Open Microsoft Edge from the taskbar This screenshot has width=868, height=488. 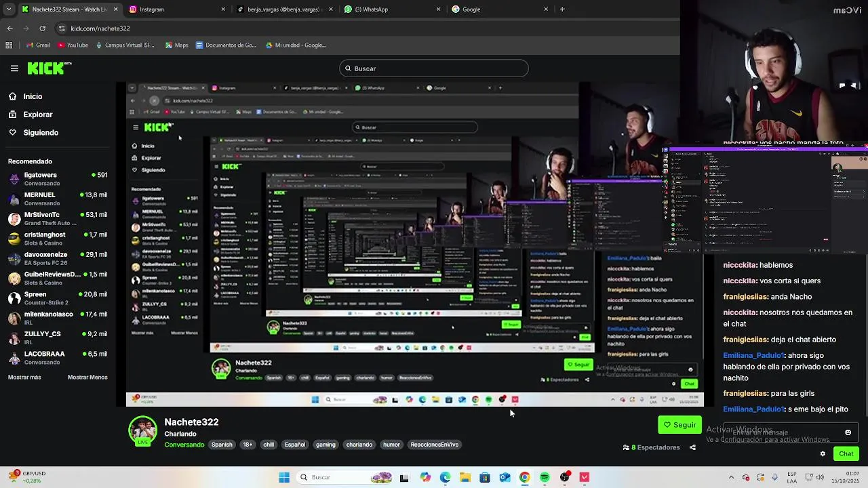point(445,478)
